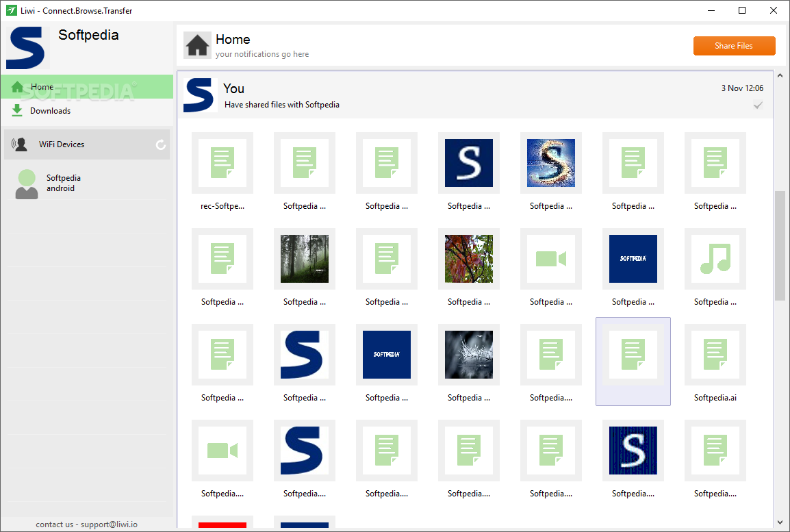The image size is (790, 532).
Task: Click the house icon in the Home header
Action: pos(197,45)
